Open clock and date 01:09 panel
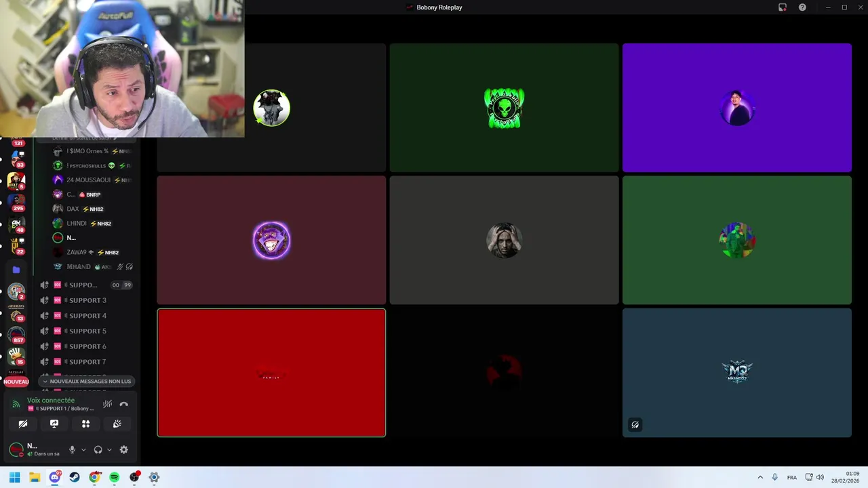This screenshot has height=488, width=868. [x=846, y=477]
